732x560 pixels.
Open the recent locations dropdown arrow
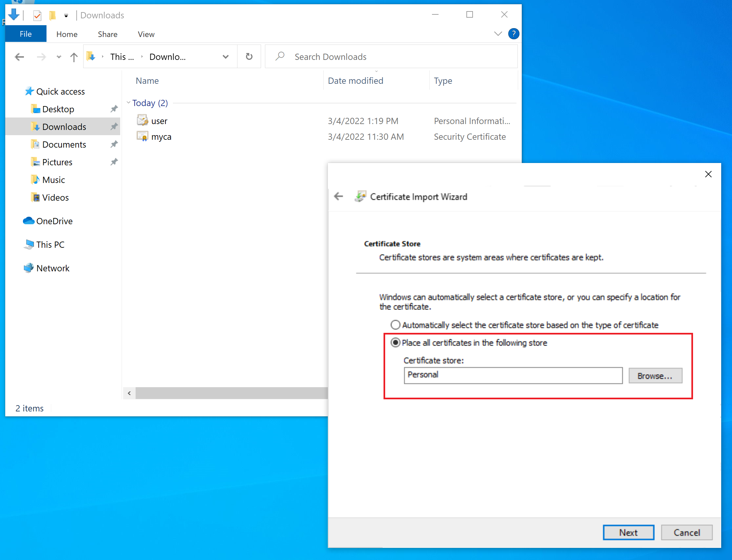click(x=59, y=57)
